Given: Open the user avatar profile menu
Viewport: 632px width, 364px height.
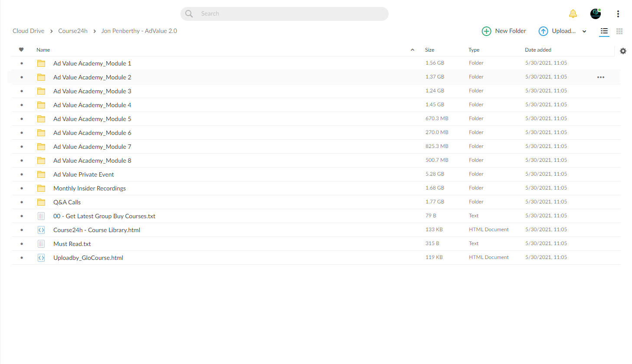Looking at the screenshot, I should pyautogui.click(x=596, y=14).
